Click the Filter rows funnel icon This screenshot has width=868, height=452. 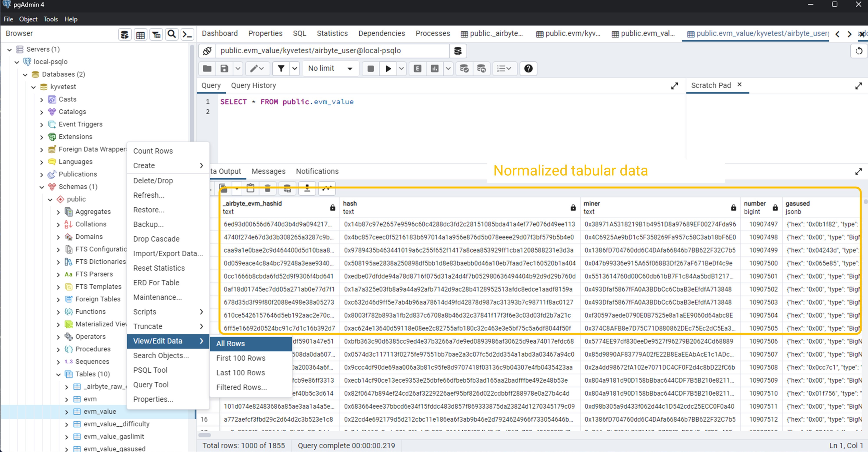click(281, 69)
